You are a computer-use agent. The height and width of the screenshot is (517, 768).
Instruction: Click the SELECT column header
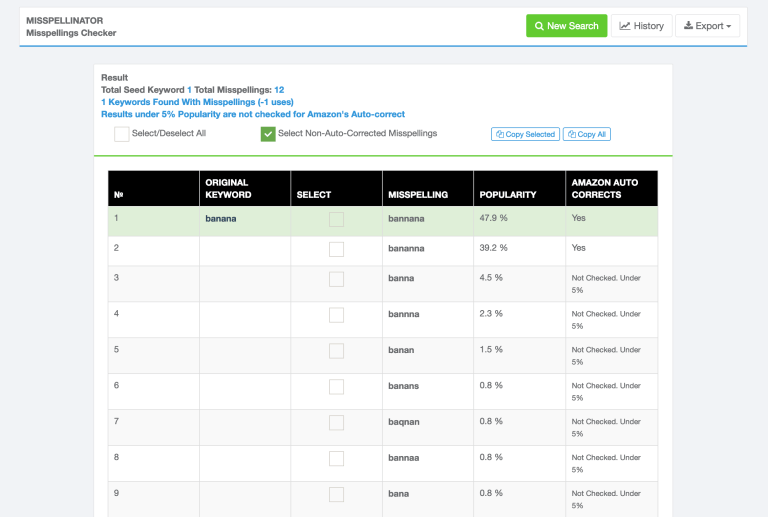(336, 188)
